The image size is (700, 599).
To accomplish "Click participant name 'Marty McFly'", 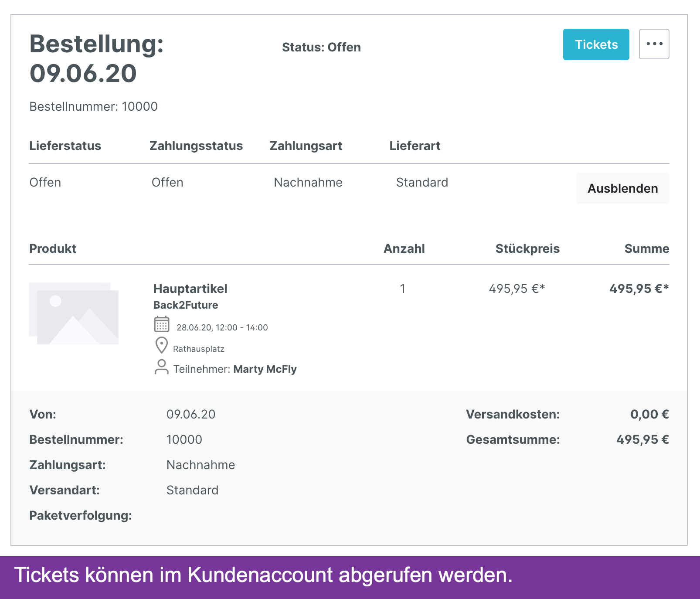I will click(265, 369).
